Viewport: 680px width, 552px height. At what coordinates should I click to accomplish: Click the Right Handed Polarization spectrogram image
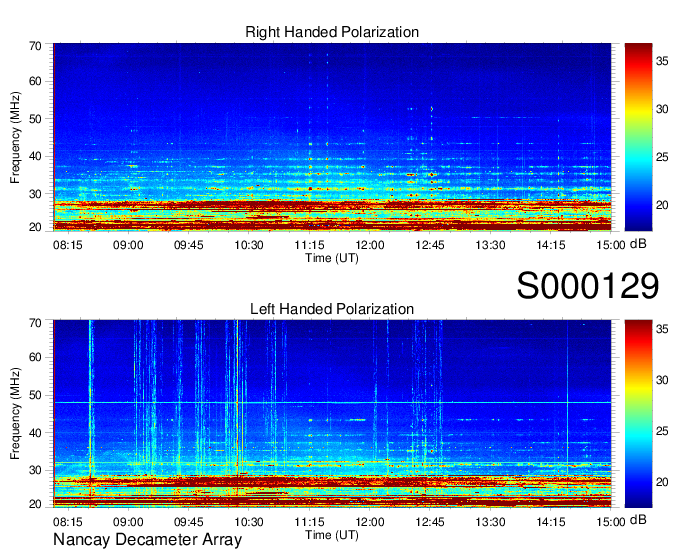tap(332, 137)
